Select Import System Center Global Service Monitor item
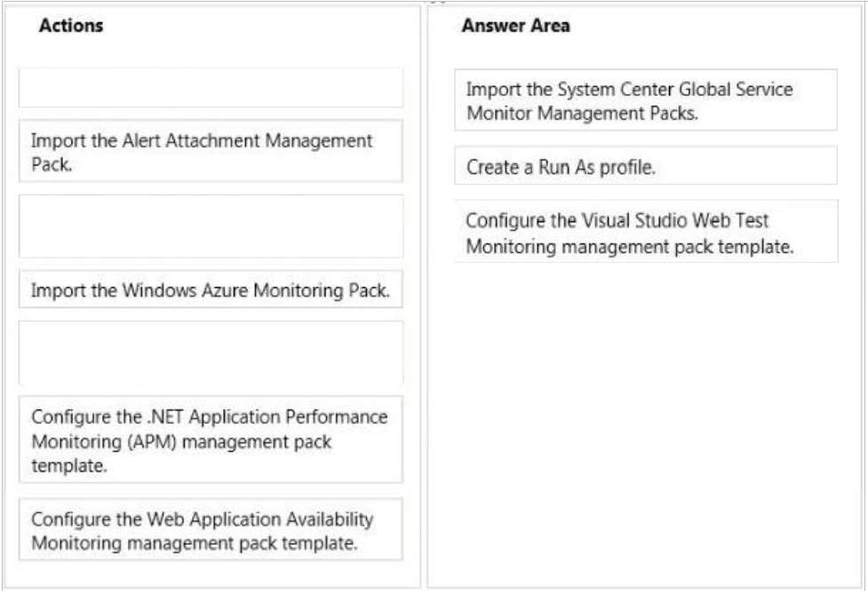 pyautogui.click(x=646, y=100)
